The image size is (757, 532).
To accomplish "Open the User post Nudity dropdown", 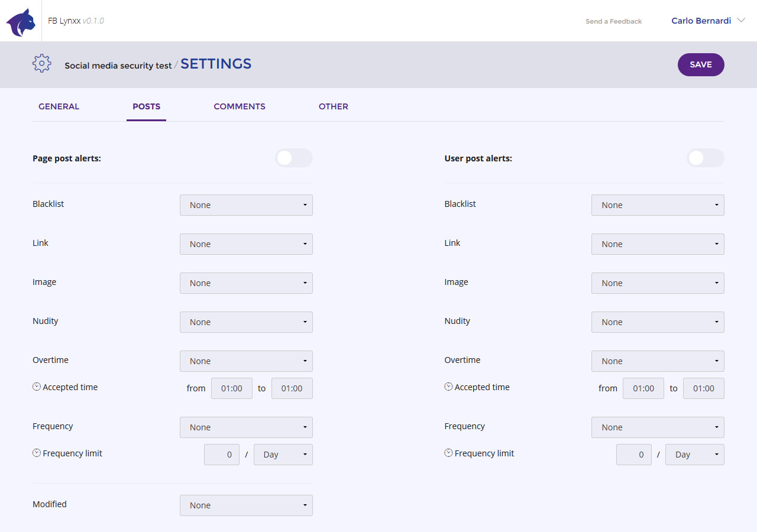I will tap(658, 322).
